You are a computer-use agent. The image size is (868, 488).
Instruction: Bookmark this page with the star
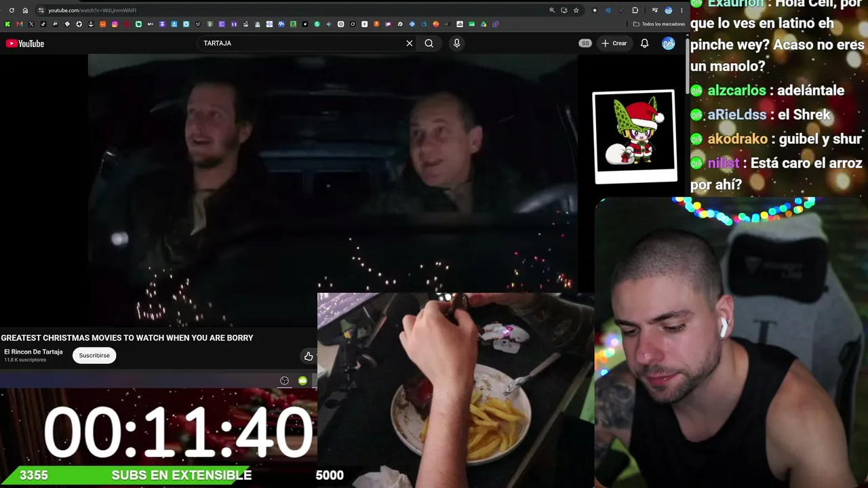click(576, 10)
